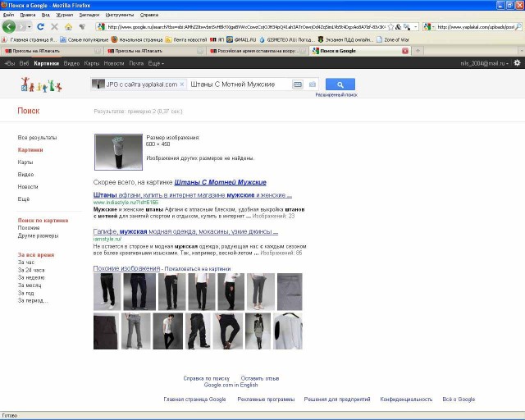Click +Вы in Google top bar

pyautogui.click(x=9, y=63)
